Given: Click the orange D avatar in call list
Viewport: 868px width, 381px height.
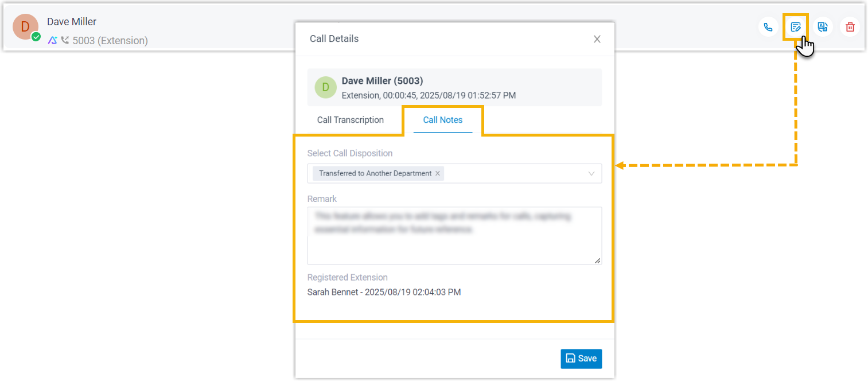Looking at the screenshot, I should tap(25, 27).
